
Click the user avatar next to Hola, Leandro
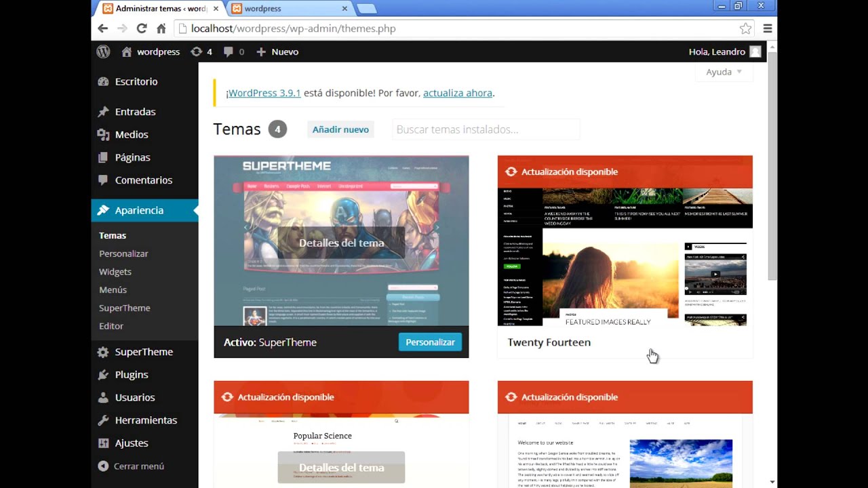[755, 52]
